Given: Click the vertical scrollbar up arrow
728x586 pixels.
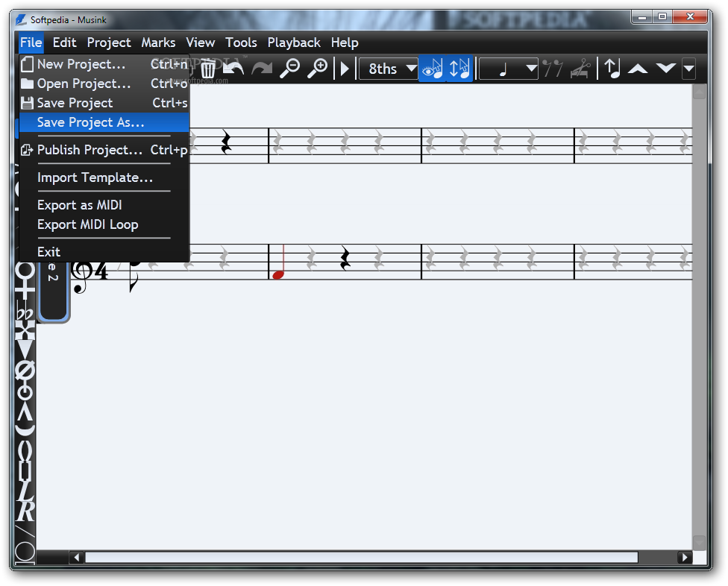Looking at the screenshot, I should [x=699, y=92].
